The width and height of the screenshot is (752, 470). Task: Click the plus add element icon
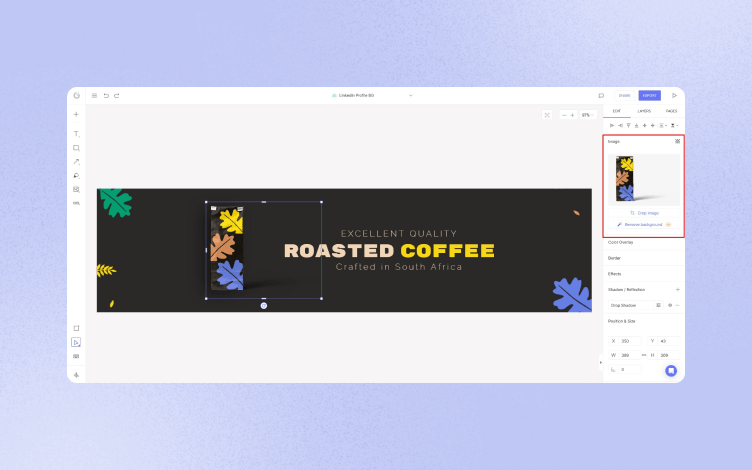point(76,115)
